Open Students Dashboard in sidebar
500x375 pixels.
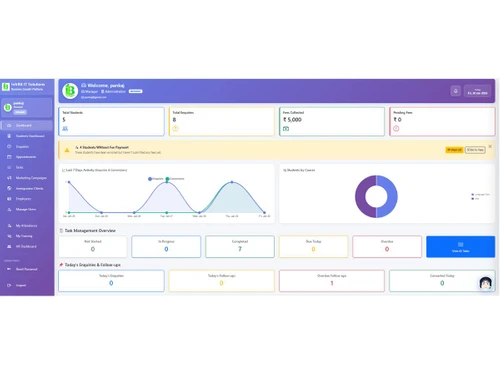pos(27,136)
